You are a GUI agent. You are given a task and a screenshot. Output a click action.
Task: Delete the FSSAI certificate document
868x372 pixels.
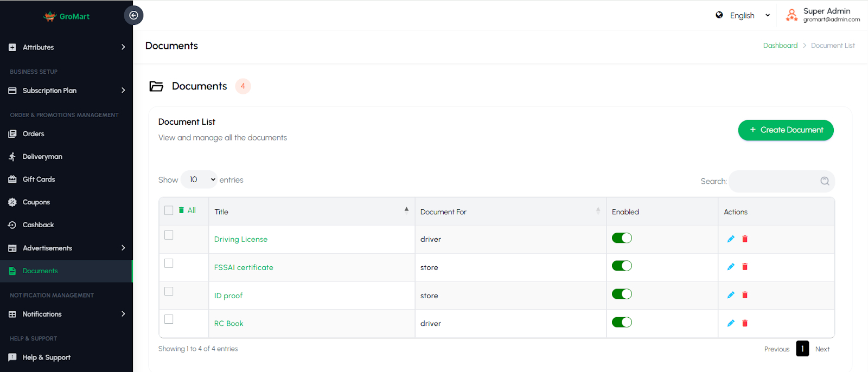click(x=745, y=267)
